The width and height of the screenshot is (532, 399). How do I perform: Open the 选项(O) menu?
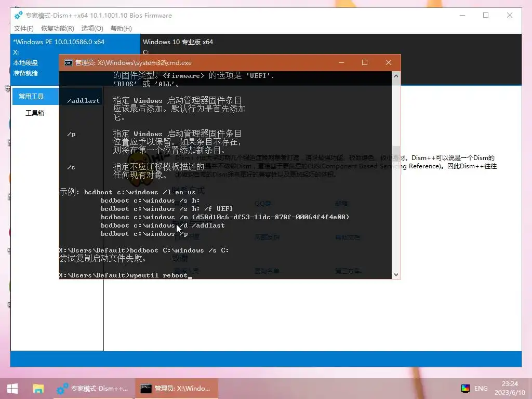coord(92,29)
